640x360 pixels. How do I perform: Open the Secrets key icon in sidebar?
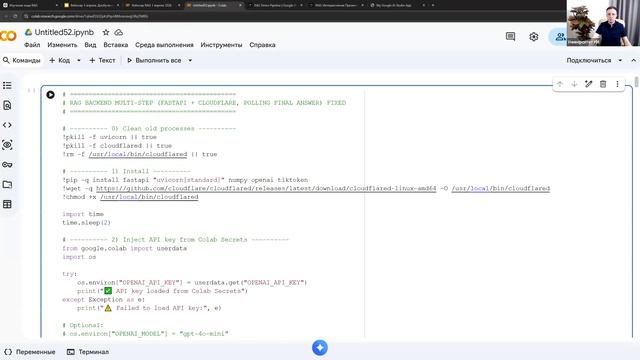pyautogui.click(x=7, y=164)
